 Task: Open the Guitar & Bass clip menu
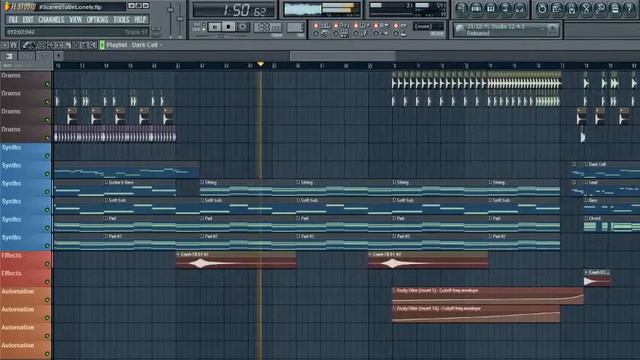coord(107,182)
